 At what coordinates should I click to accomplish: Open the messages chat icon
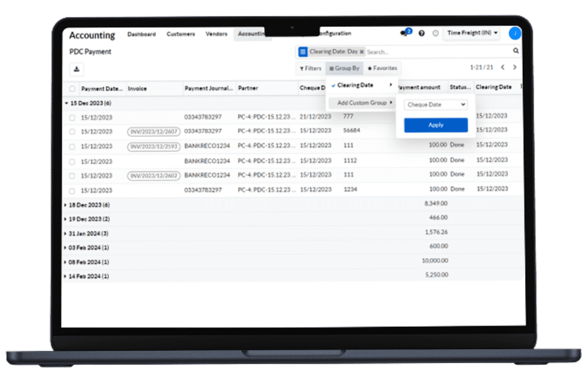404,33
